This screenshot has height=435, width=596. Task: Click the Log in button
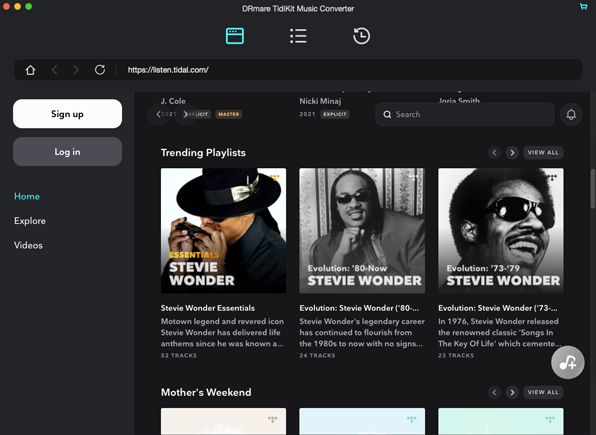pyautogui.click(x=67, y=152)
